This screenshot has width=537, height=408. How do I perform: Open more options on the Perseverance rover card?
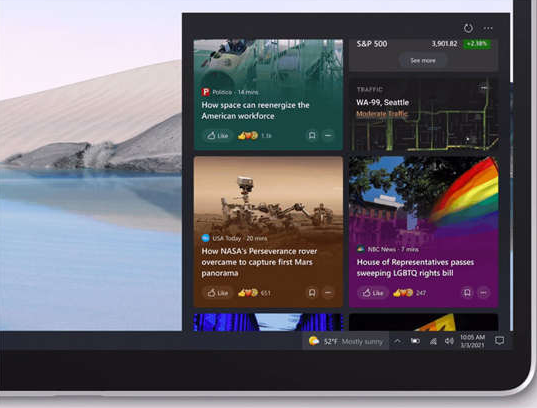pos(328,293)
